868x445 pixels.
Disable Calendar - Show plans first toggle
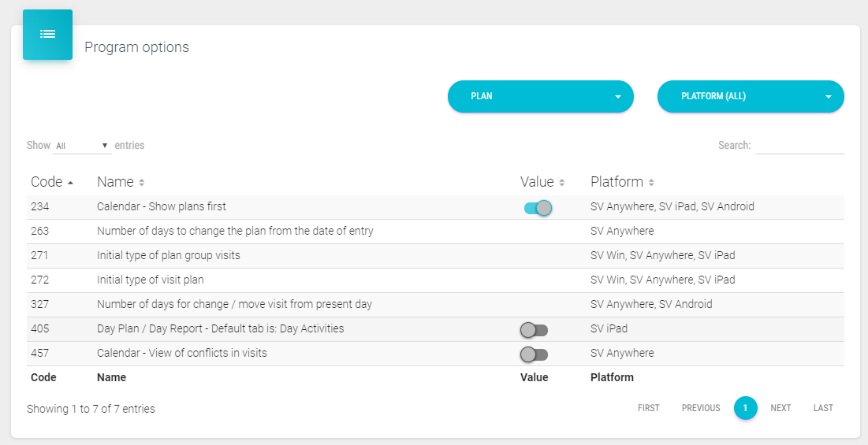tap(538, 208)
